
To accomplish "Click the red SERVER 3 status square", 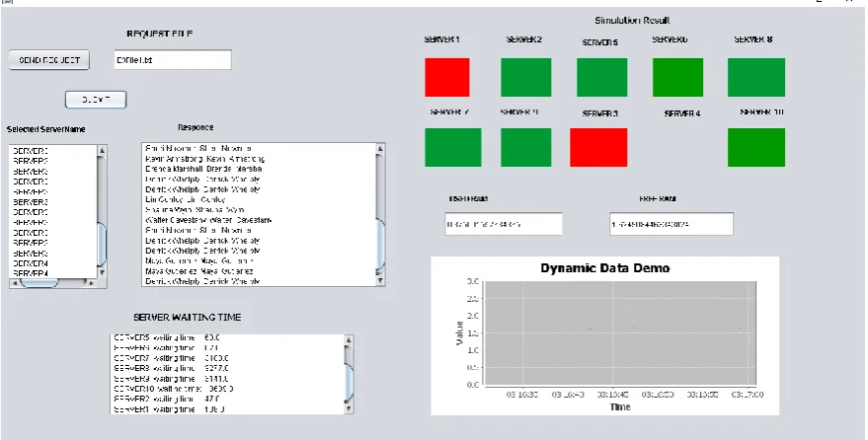I will pos(598,148).
